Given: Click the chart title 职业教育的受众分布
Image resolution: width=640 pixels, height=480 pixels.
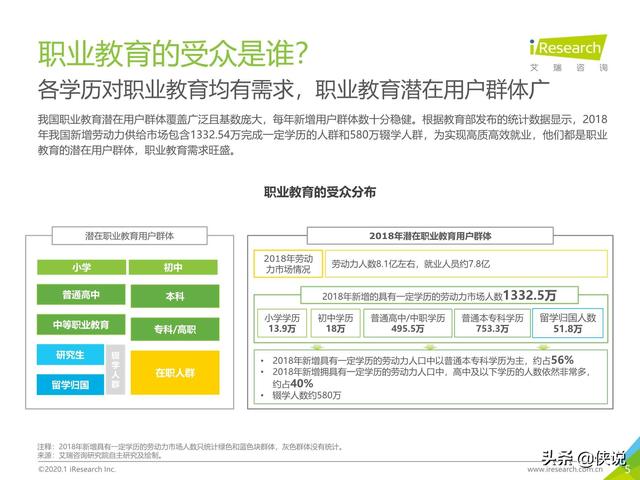Looking at the screenshot, I should tap(320, 192).
